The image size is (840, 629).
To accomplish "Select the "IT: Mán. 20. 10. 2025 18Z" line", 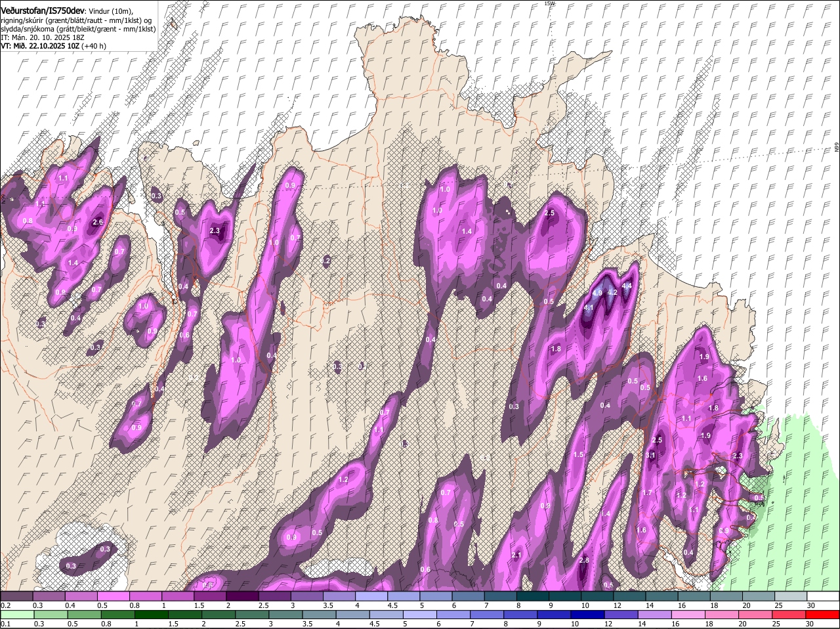I will point(42,37).
